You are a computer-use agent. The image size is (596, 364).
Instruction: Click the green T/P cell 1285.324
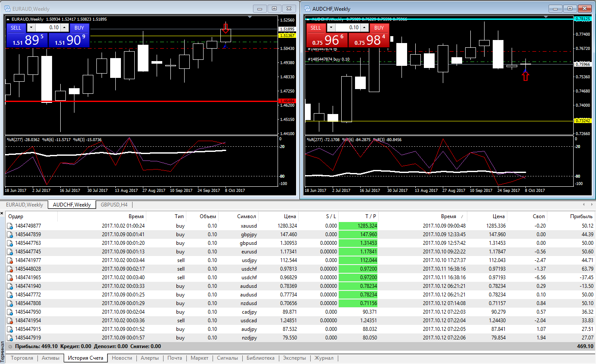(x=358, y=226)
